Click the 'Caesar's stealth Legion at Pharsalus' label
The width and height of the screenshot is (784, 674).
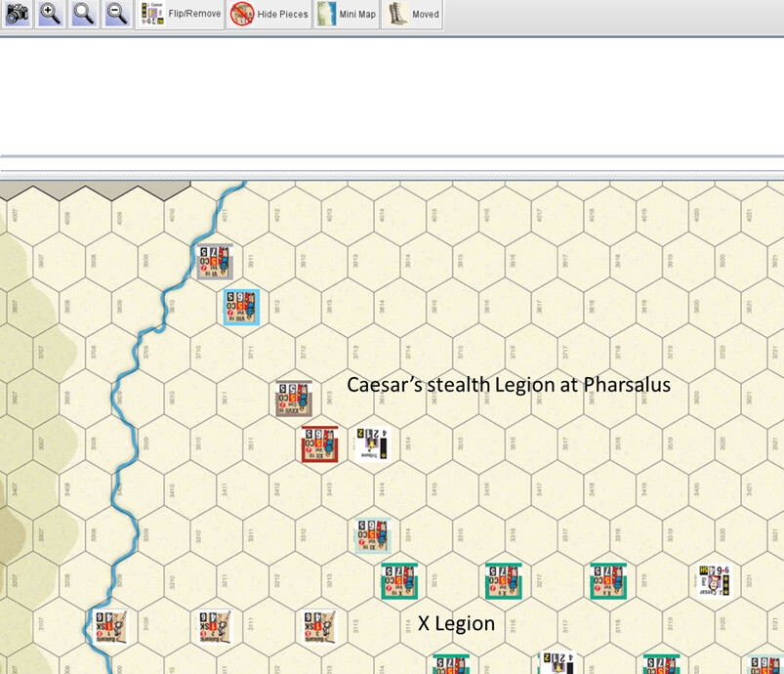coord(509,385)
